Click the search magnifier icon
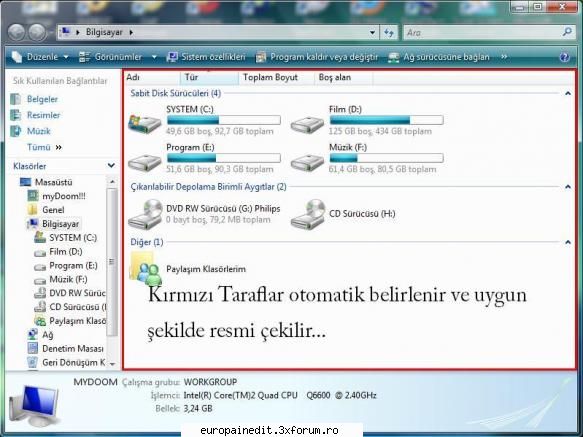 click(x=567, y=32)
